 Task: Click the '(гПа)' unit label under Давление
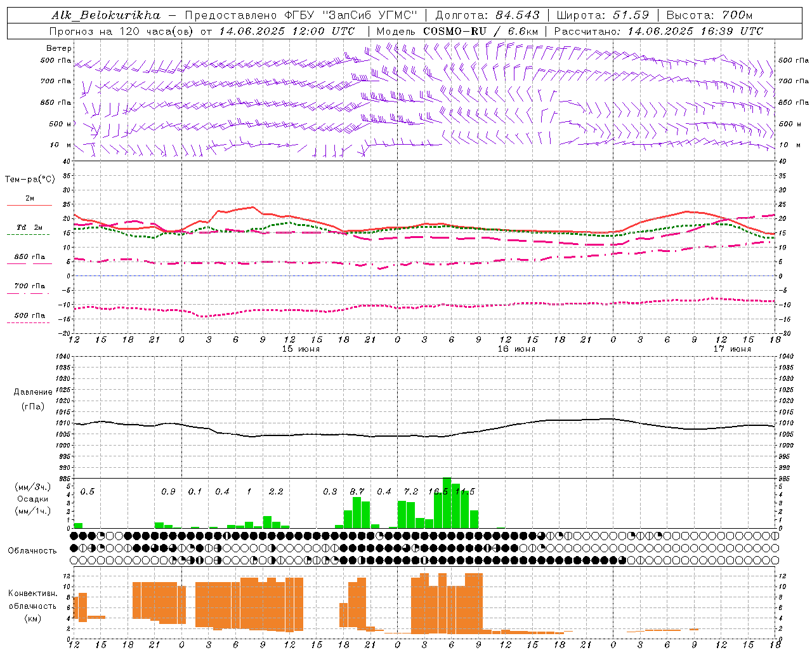(x=33, y=407)
